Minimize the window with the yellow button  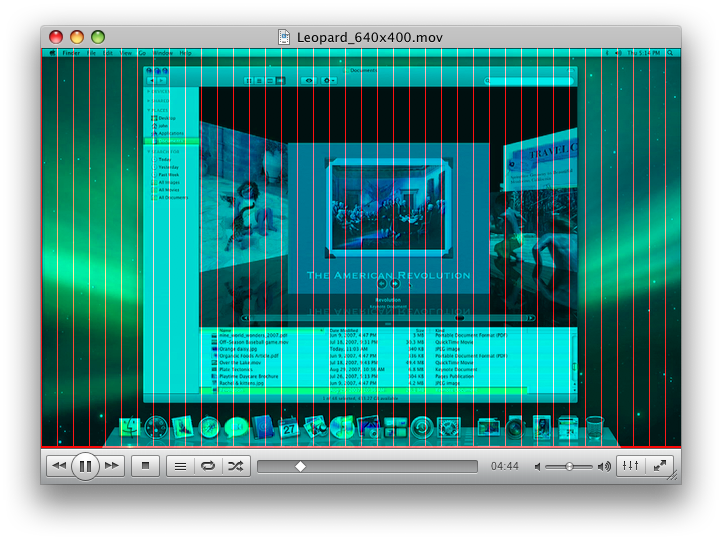click(77, 37)
